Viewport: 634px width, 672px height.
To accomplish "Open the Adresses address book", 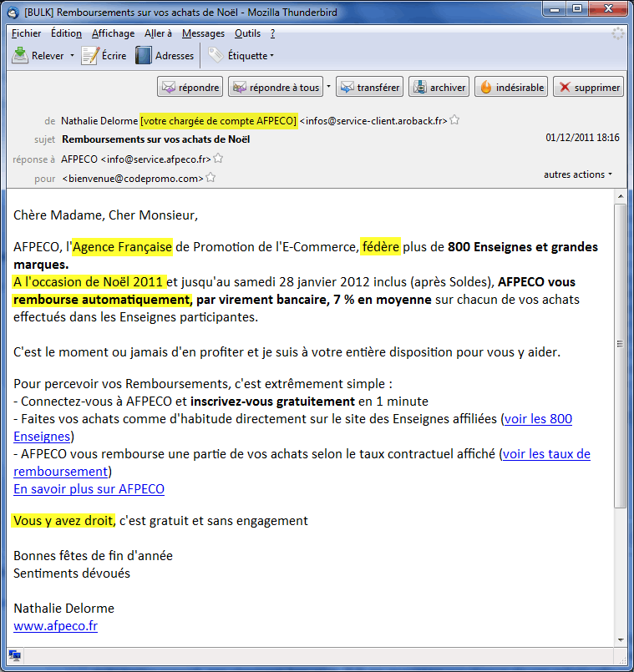I will (x=165, y=55).
